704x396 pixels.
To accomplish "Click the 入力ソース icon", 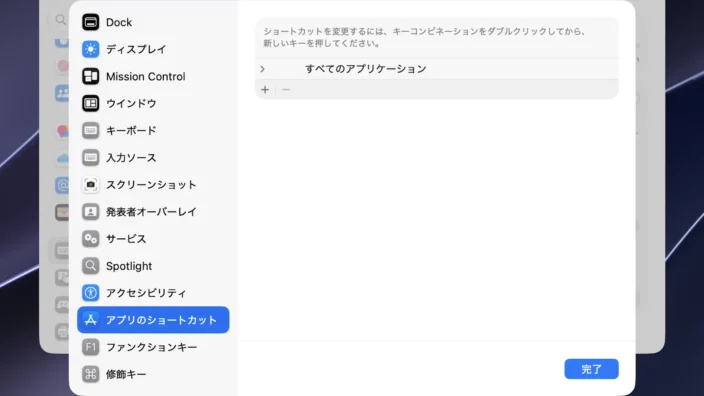I will (x=90, y=158).
